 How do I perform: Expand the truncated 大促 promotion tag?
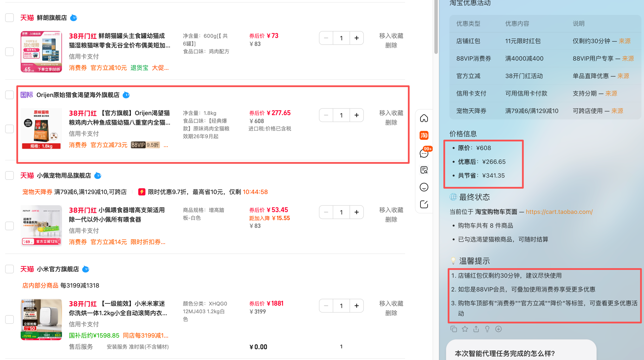tap(160, 68)
